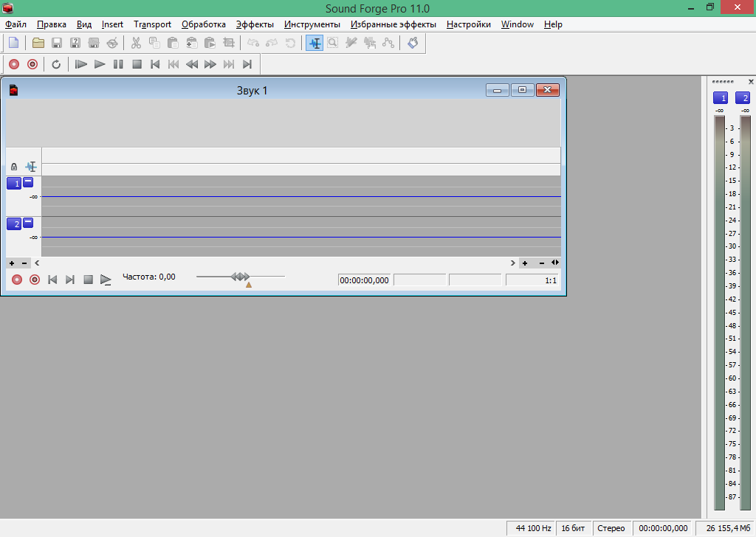756x537 pixels.
Task: Click Go to End in transport toolbar
Action: click(x=247, y=64)
